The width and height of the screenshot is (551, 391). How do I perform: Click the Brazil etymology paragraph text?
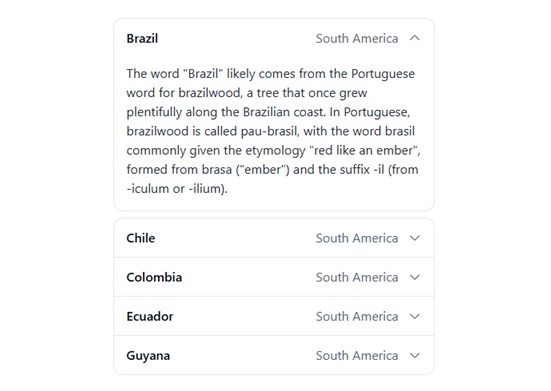[274, 131]
